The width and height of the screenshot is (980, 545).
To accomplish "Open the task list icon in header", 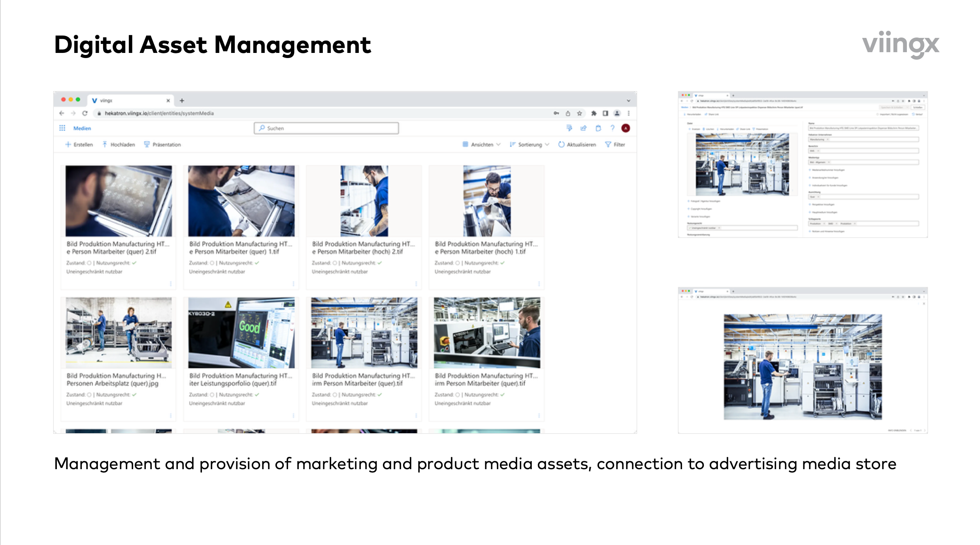I will point(569,128).
